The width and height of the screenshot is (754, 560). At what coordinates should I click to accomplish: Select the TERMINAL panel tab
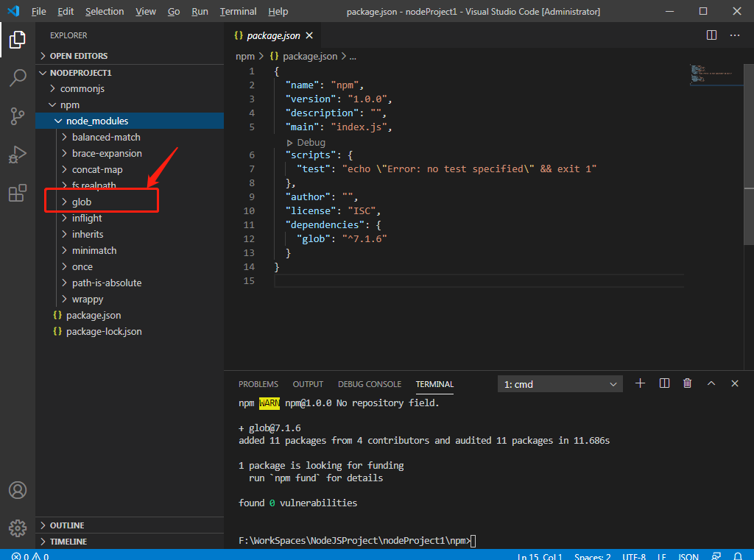[x=434, y=384]
